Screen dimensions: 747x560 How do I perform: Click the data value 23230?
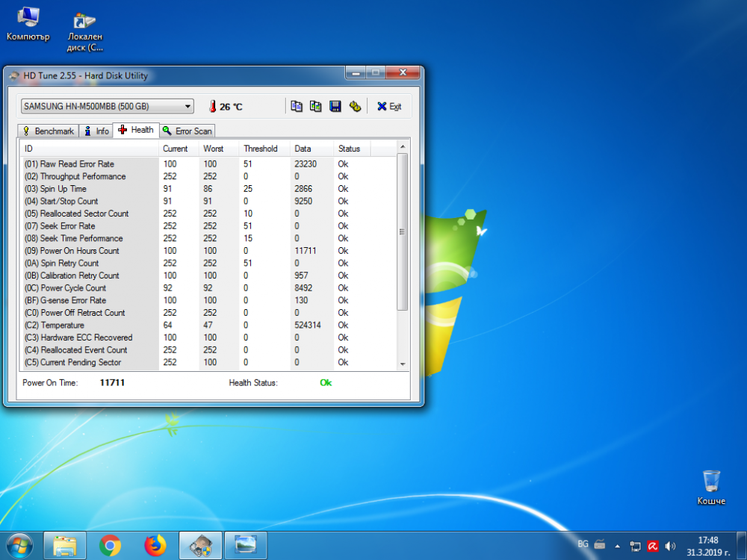coord(306,164)
